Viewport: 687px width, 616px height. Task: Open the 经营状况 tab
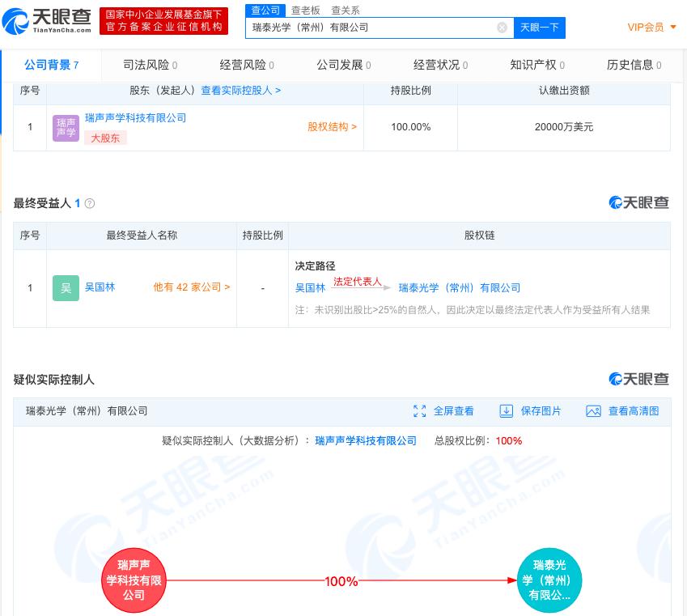tap(440, 66)
